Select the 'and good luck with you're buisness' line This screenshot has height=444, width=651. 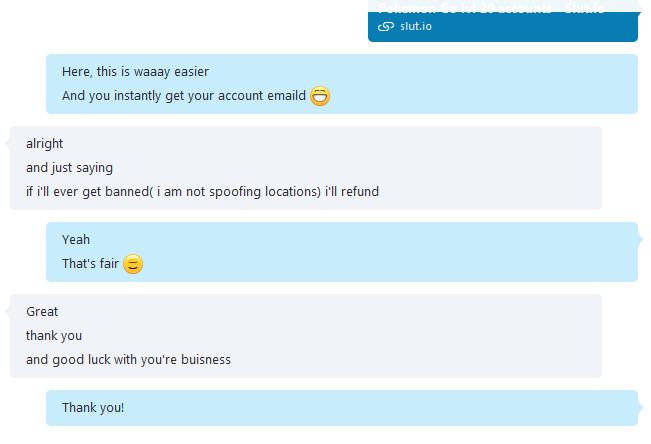128,360
